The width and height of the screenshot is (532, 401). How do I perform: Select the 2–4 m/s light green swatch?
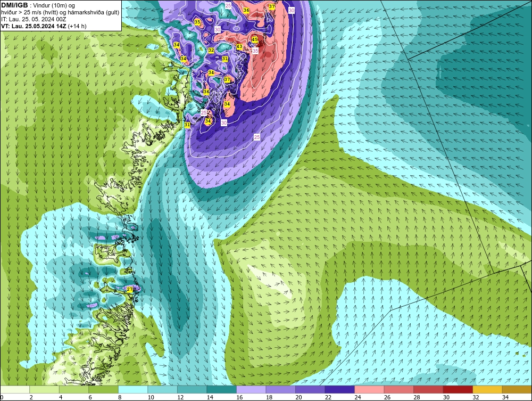pos(45,389)
